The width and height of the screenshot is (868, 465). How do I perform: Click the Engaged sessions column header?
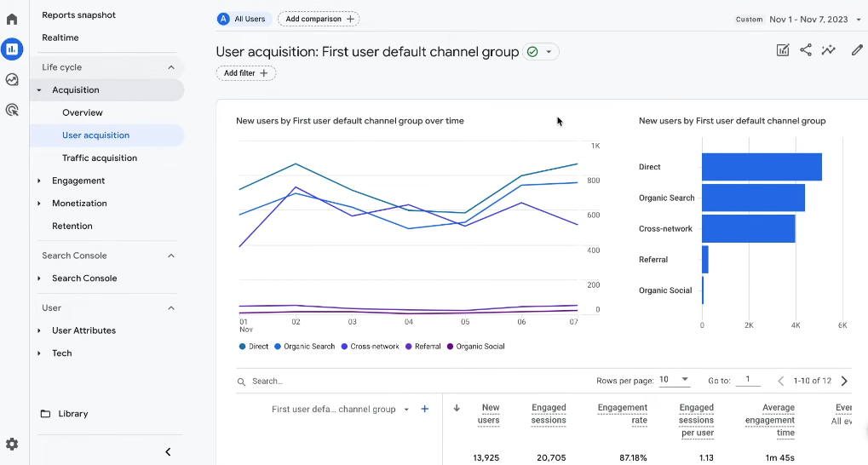point(549,414)
